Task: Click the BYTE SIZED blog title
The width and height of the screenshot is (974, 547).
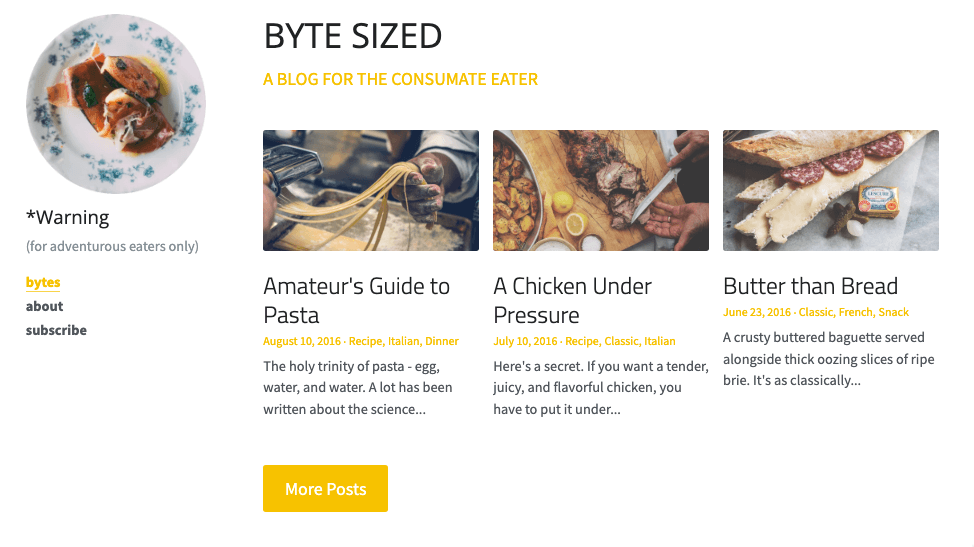Action: 352,37
